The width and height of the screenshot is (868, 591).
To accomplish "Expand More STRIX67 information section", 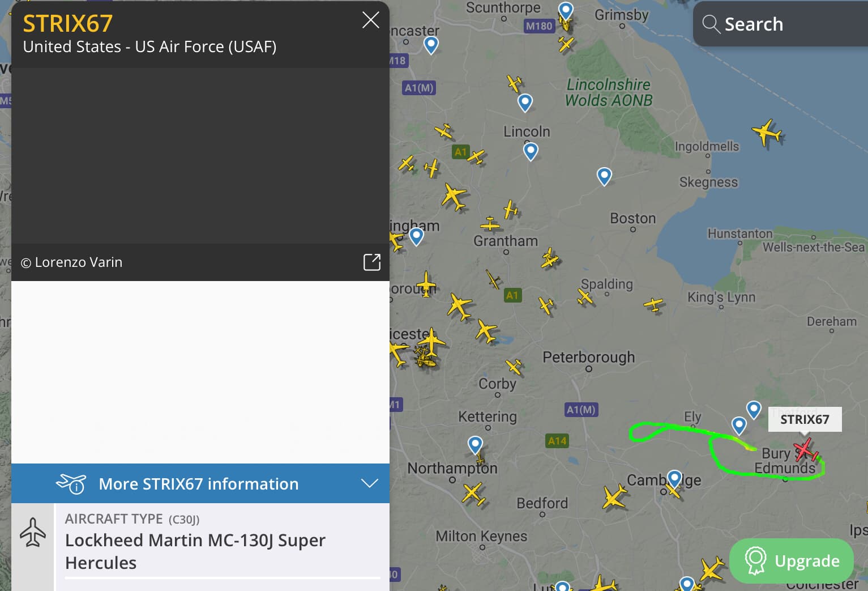I will tap(199, 484).
